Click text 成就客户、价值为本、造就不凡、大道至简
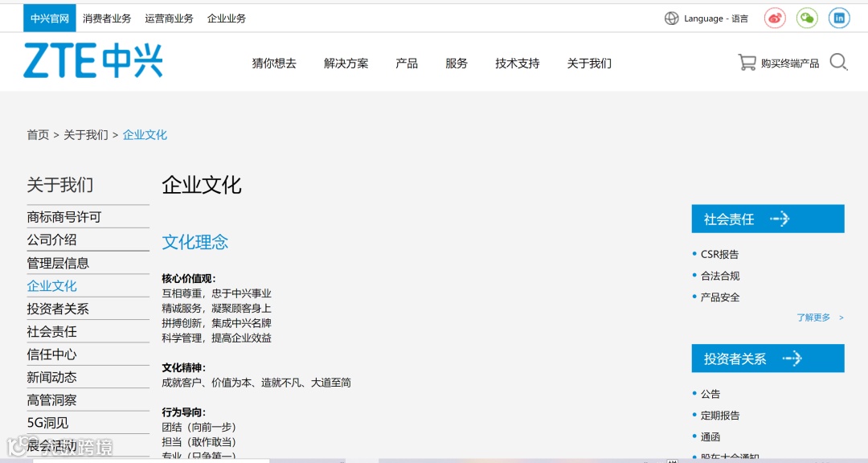 coord(256,382)
